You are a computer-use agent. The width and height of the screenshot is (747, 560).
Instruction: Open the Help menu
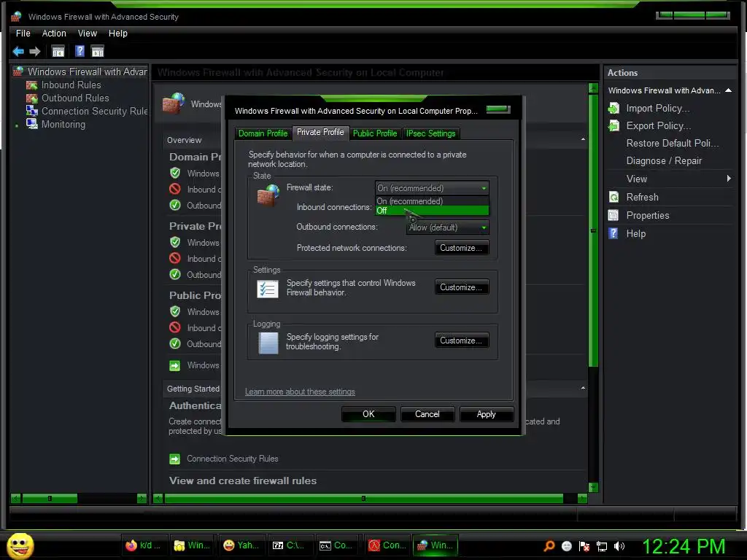[x=117, y=34]
